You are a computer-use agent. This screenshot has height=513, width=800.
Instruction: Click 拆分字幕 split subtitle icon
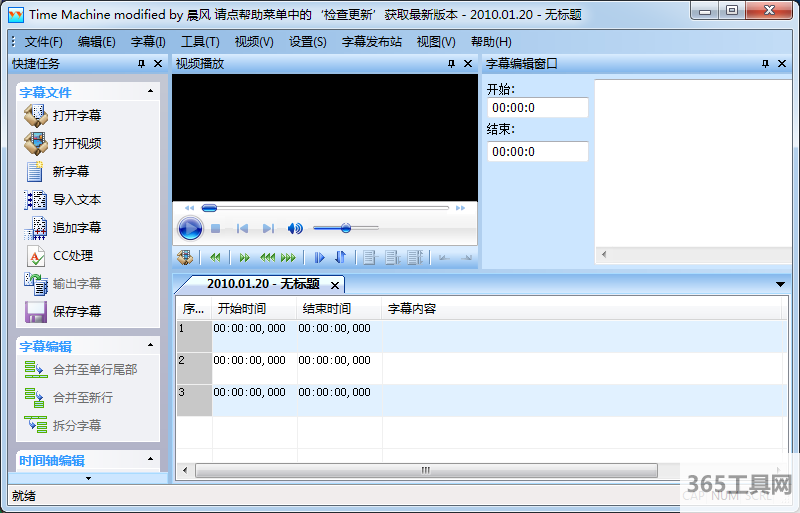(x=36, y=425)
